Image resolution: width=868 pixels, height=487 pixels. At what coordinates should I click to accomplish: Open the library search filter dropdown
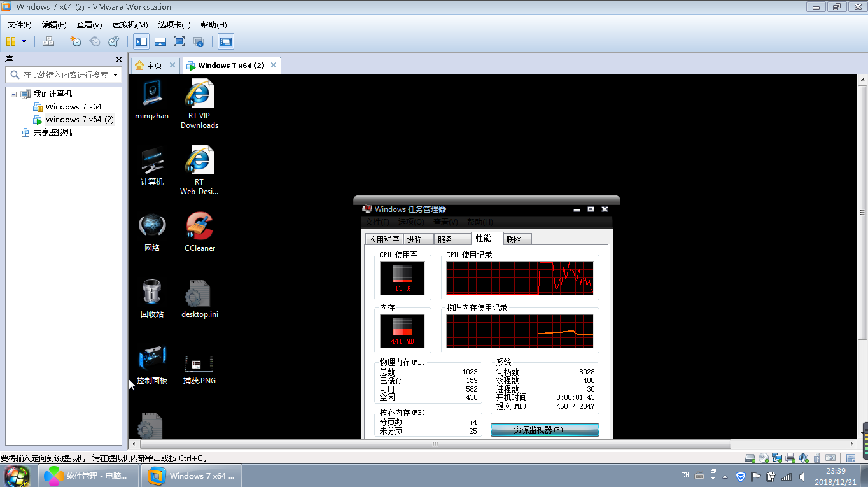point(115,75)
